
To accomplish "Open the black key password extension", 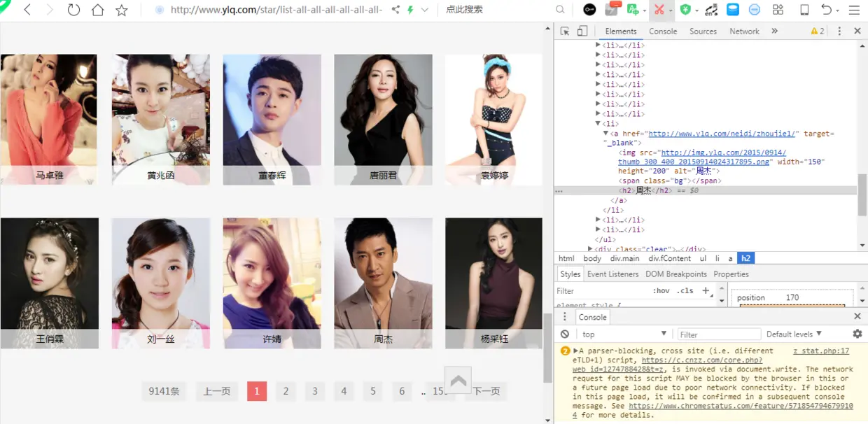I will 589,10.
